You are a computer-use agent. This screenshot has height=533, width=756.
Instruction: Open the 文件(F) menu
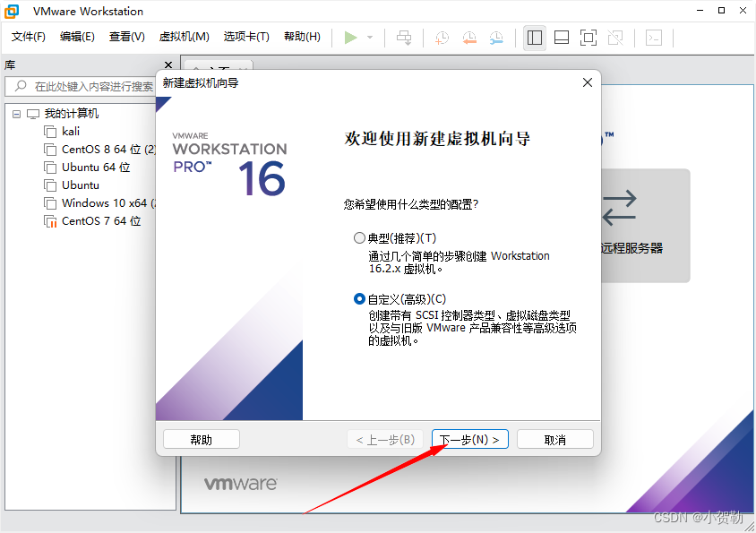coord(28,37)
